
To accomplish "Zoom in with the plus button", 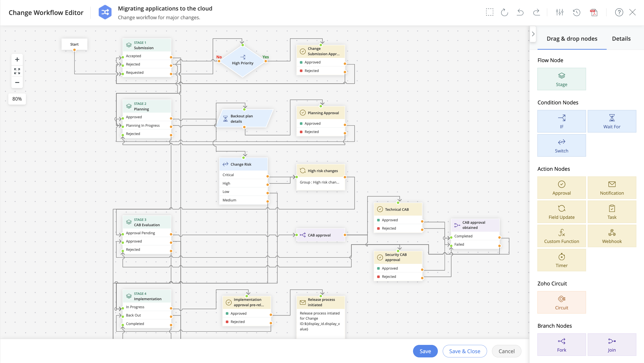I will pos(17,59).
